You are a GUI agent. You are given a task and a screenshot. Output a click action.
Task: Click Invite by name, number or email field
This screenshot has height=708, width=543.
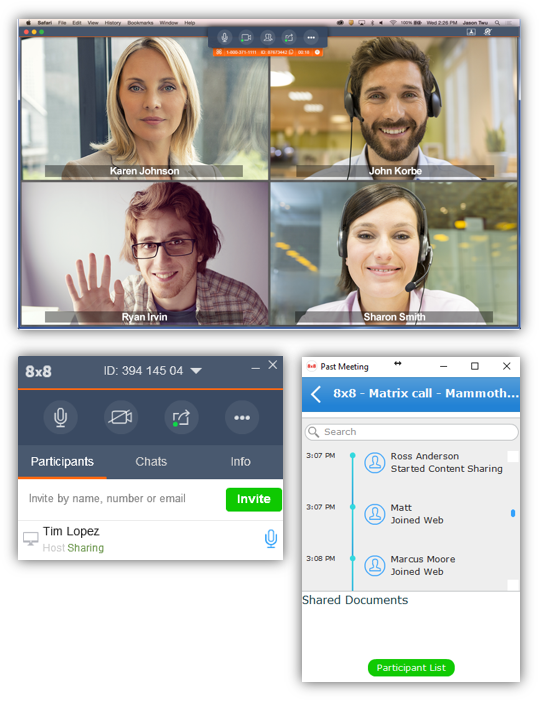click(x=122, y=499)
